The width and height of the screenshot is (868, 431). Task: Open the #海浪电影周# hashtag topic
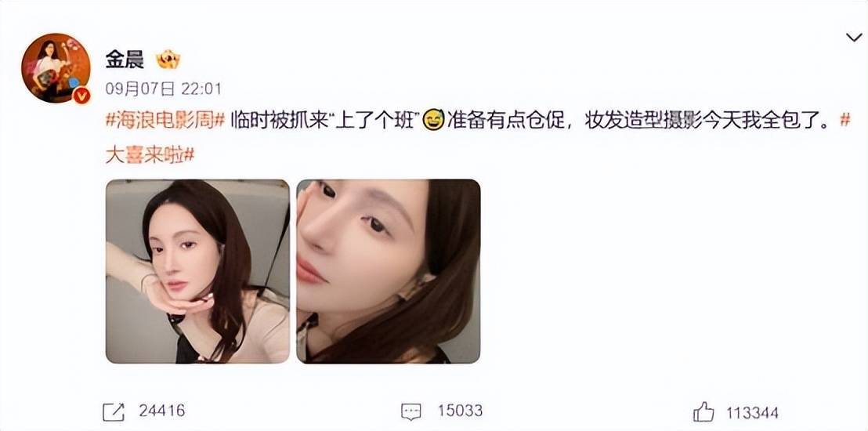[x=165, y=120]
